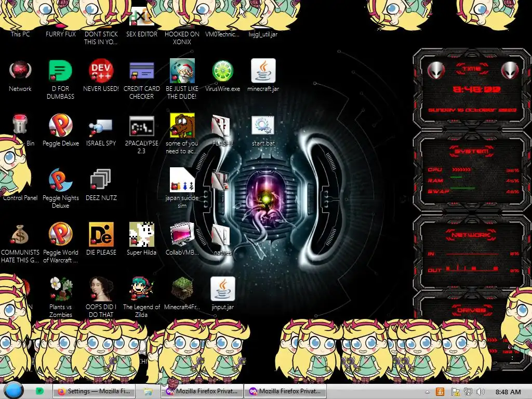This screenshot has height=399, width=532.
Task: Select the Peggle Nights Deluxe icon
Action: click(x=60, y=180)
